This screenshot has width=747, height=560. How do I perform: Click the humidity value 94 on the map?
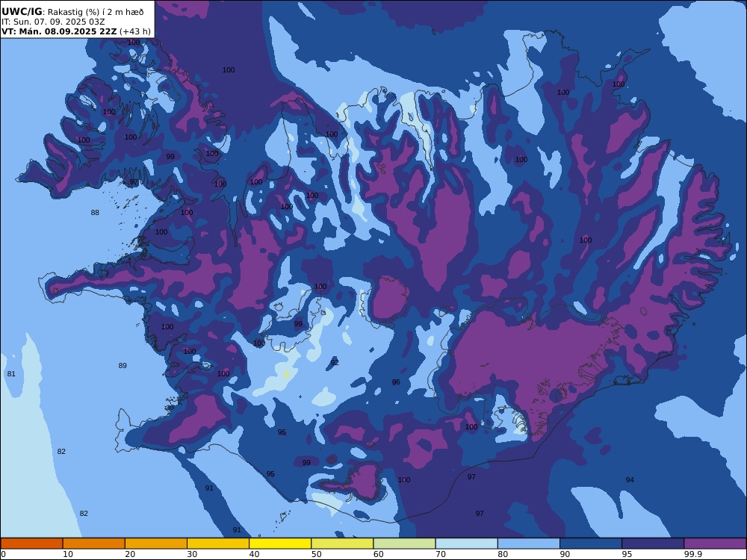pyautogui.click(x=630, y=480)
